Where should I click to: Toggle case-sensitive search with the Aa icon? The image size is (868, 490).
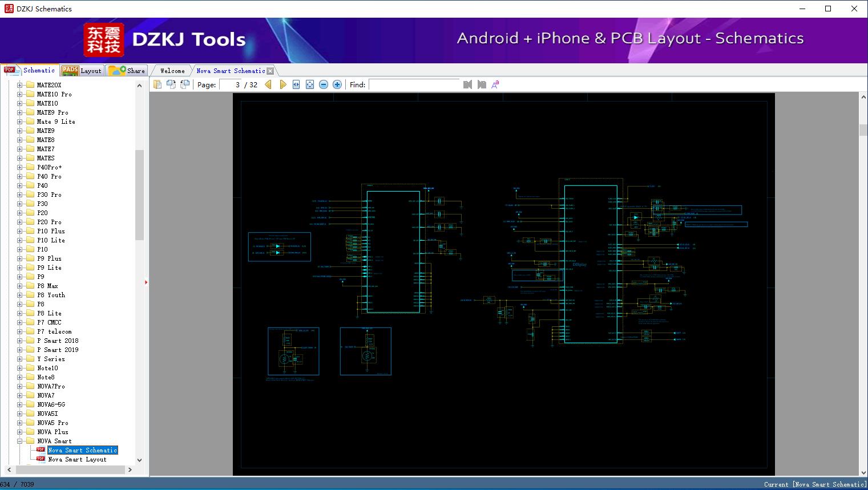click(494, 84)
